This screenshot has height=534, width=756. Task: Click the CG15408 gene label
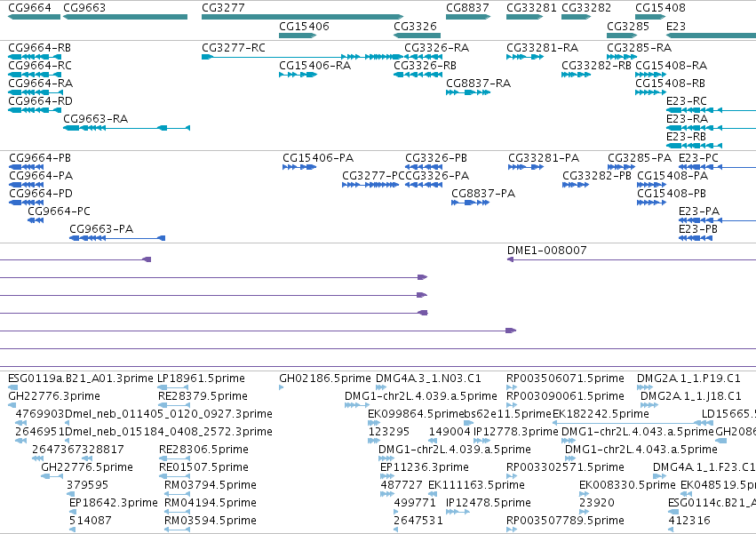pyautogui.click(x=660, y=8)
